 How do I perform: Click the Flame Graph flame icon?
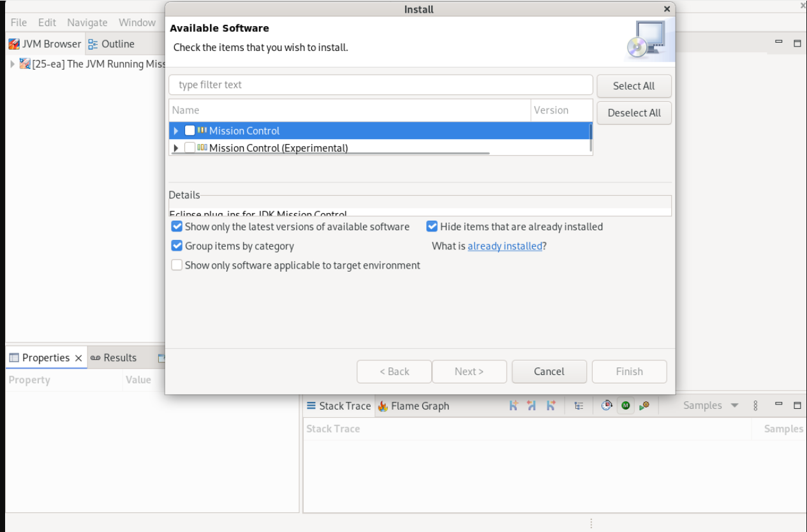click(x=383, y=406)
